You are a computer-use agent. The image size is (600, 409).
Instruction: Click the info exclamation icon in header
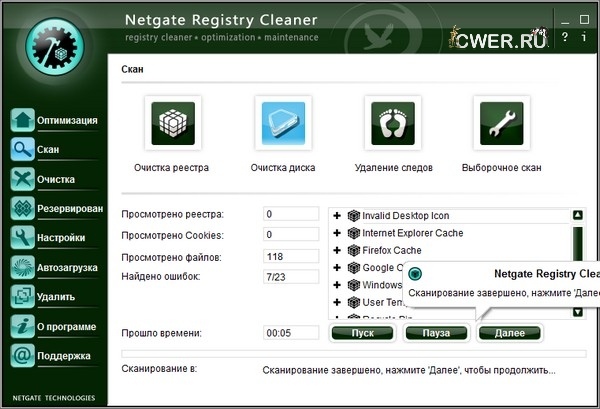pos(584,38)
